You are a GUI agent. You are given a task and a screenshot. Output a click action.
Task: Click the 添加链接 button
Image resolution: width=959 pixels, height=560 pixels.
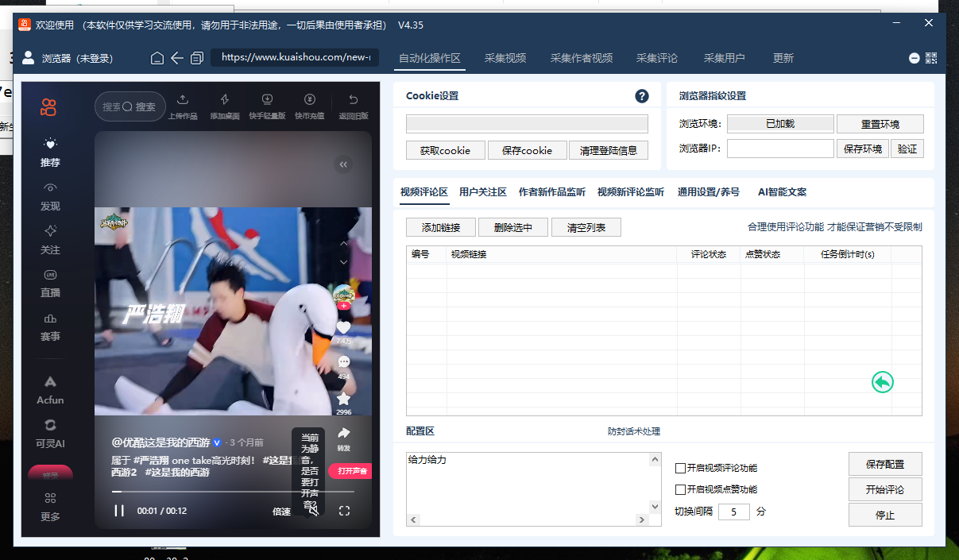[441, 227]
